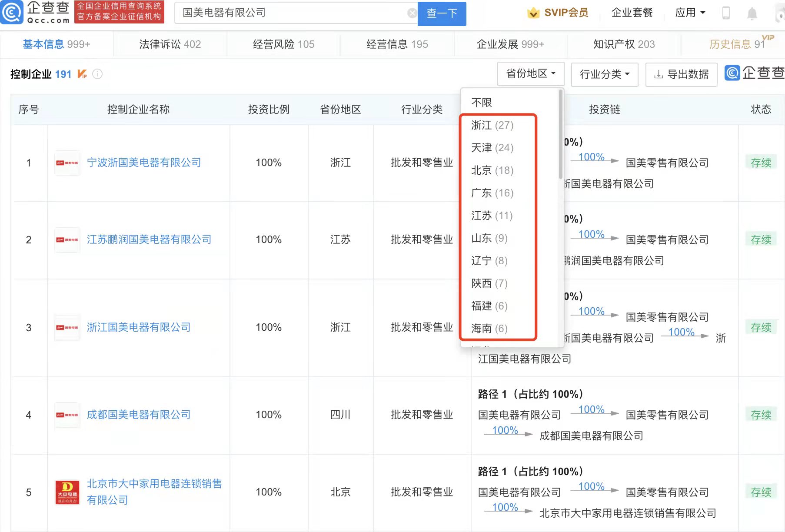Click the 存续 status tag in row 4
785x532 pixels.
tap(761, 415)
